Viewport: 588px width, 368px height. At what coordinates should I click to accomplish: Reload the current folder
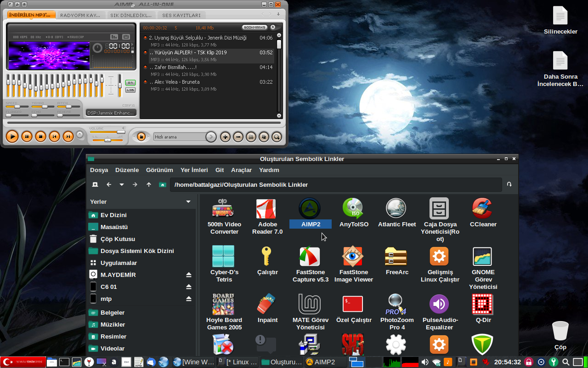pos(509,184)
